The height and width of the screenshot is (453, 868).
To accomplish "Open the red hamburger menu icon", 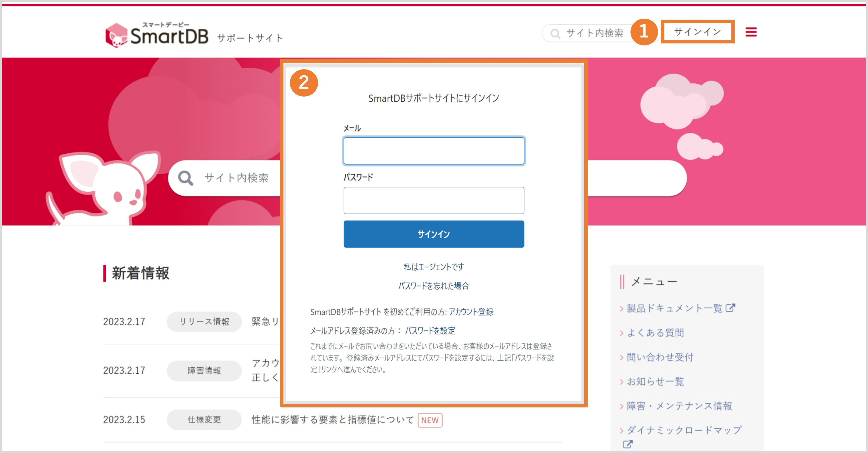I will click(751, 32).
